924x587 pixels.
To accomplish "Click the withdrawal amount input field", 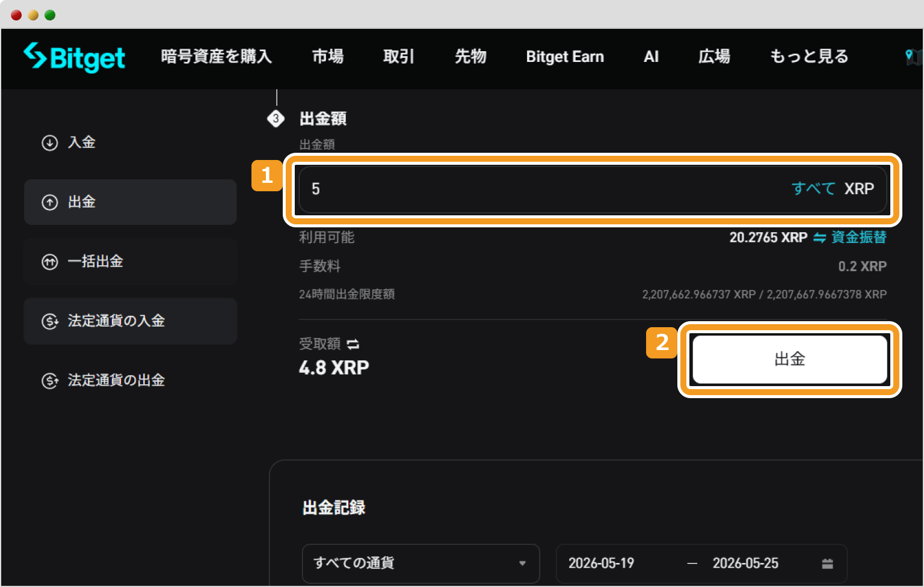I will [x=593, y=189].
